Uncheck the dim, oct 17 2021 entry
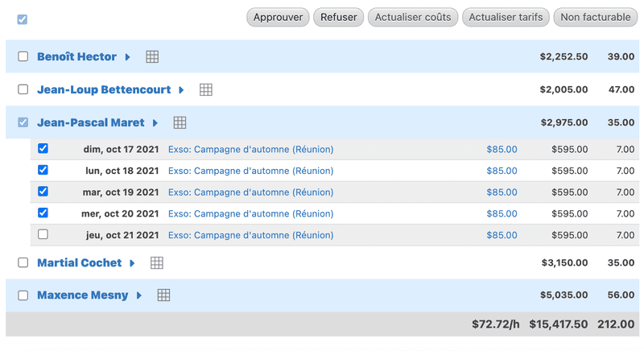 point(43,149)
